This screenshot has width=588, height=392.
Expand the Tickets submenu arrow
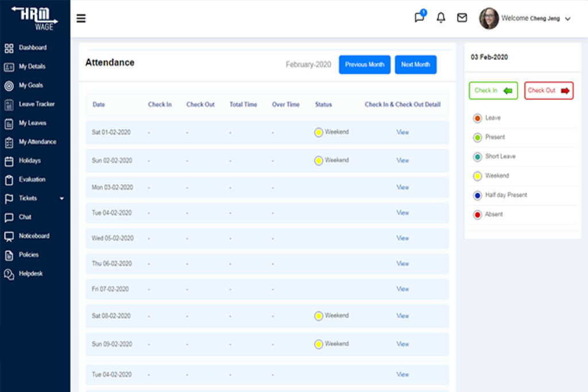pyautogui.click(x=62, y=198)
